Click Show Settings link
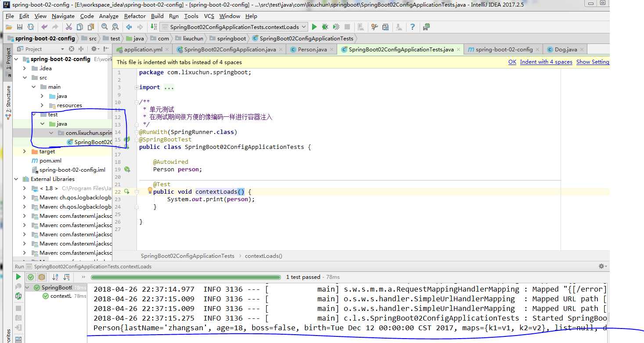644x343 pixels. 593,62
